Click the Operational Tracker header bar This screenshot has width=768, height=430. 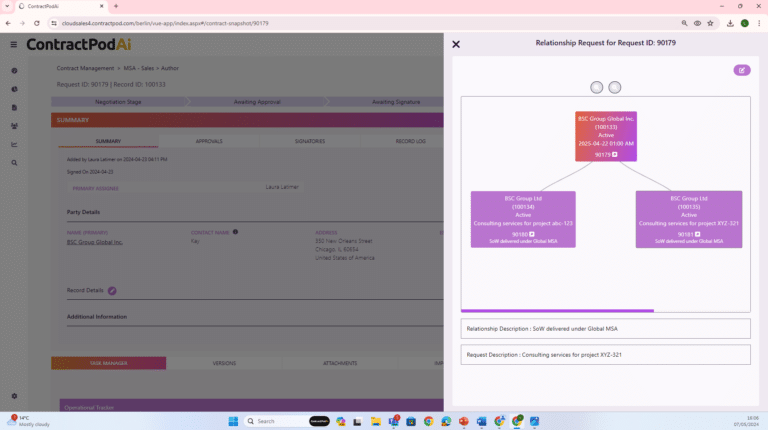252,406
